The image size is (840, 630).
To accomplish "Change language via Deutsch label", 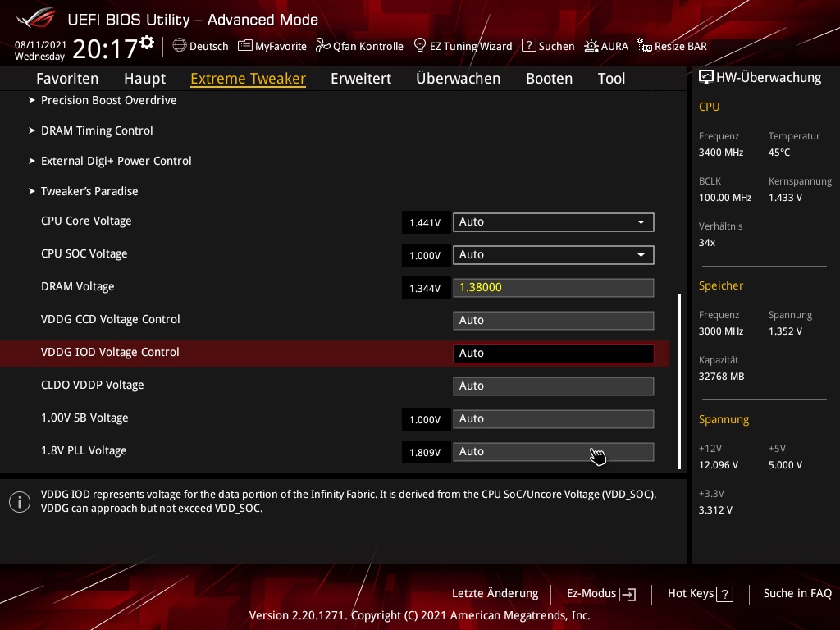I will click(209, 46).
